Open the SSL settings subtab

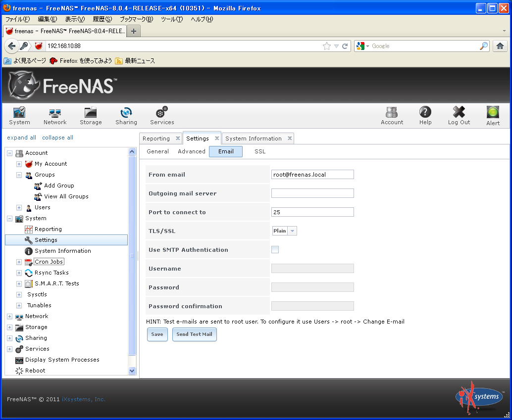(260, 151)
